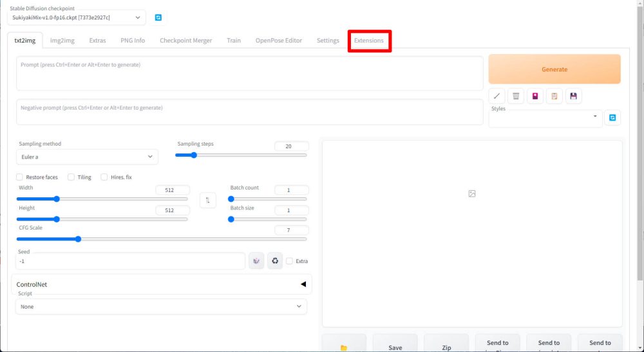Click the arrow icon to read generation parameters
The height and width of the screenshot is (352, 644).
(x=497, y=96)
